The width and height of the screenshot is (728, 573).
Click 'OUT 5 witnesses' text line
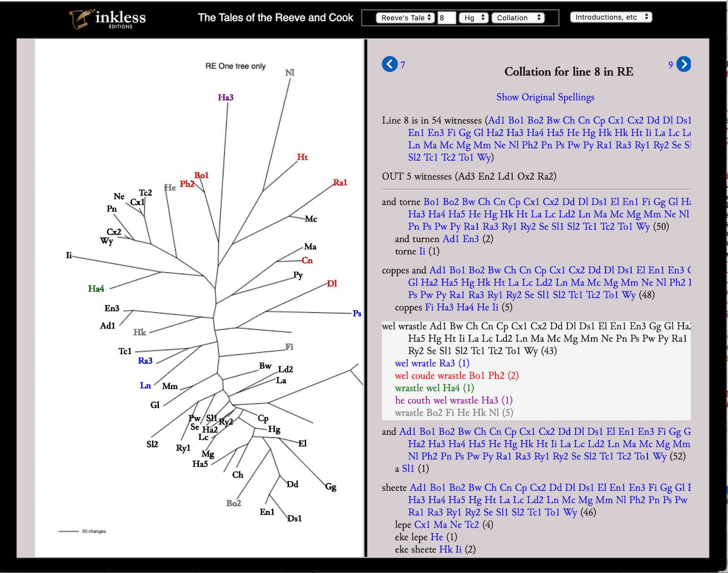[x=469, y=176]
